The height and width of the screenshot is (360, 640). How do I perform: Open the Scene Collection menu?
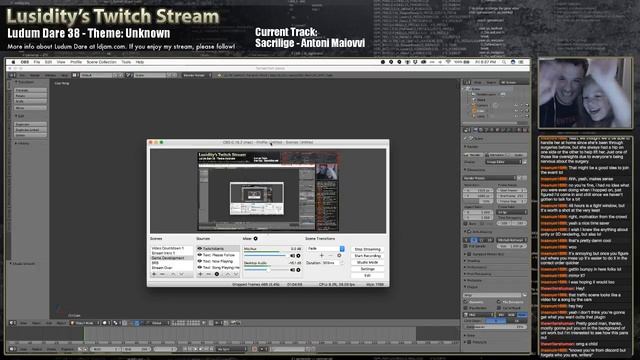coord(101,62)
